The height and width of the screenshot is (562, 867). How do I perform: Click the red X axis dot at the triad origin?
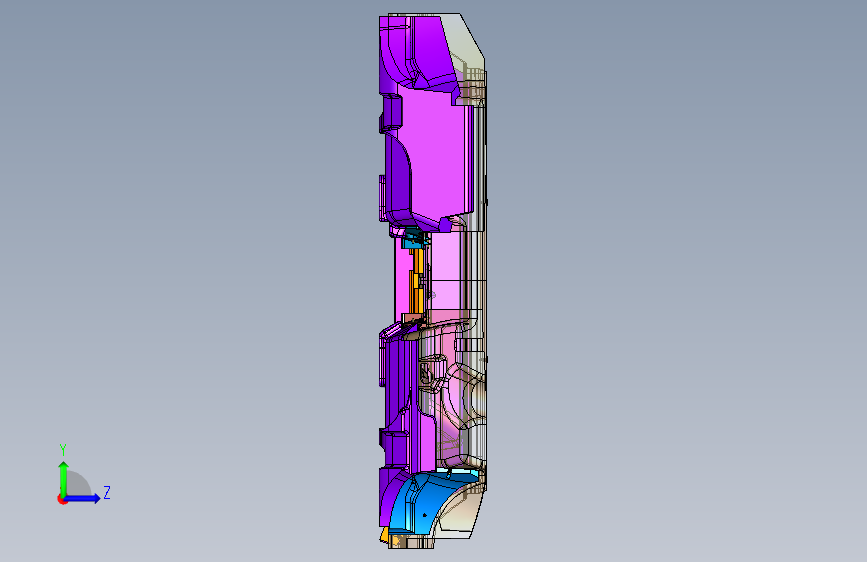coord(62,499)
